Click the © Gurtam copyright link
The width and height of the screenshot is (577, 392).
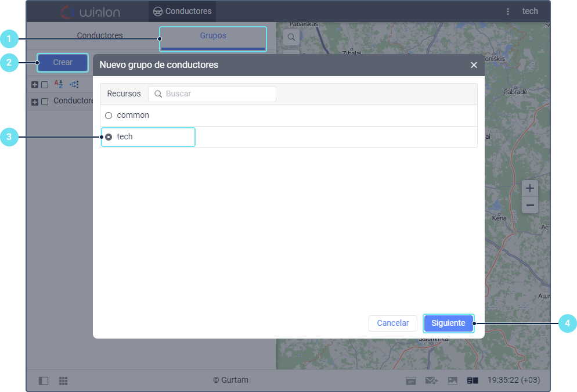click(230, 380)
